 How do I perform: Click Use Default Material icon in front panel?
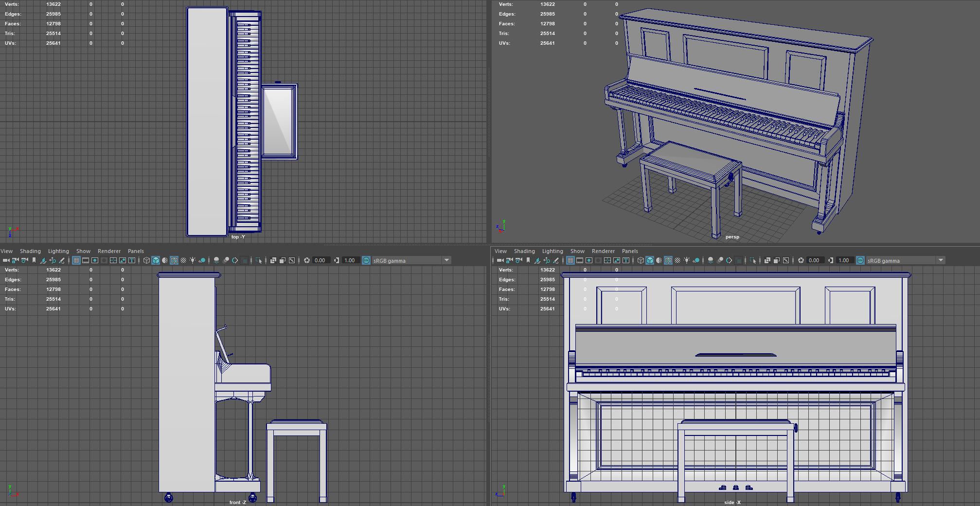coord(165,260)
